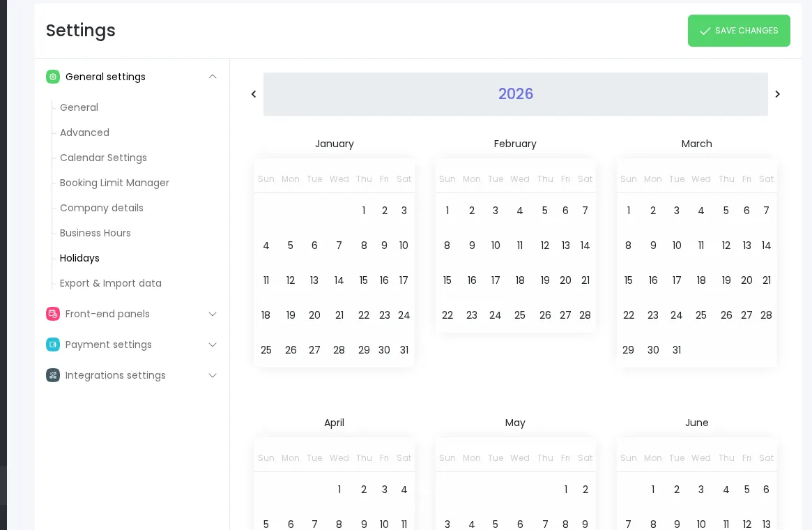Select February 25 in the calendar
Screen dimensions: 812x530
(x=519, y=315)
